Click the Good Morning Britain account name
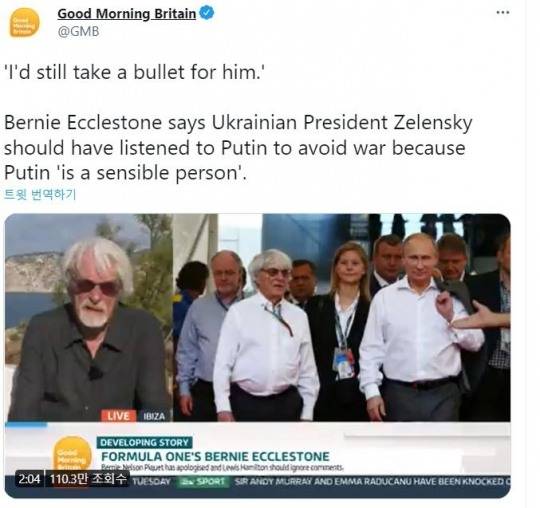The height and width of the screenshot is (508, 540). (126, 14)
